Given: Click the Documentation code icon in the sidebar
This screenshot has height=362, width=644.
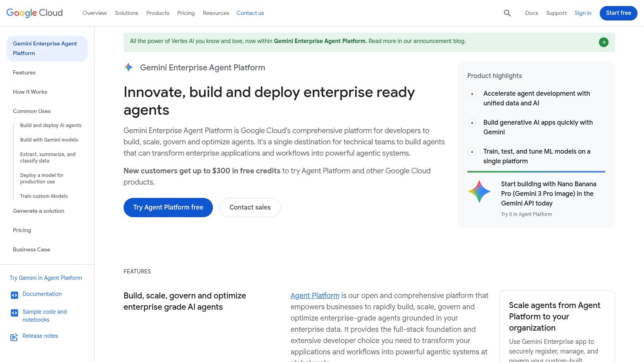Looking at the screenshot, I should pos(14,294).
